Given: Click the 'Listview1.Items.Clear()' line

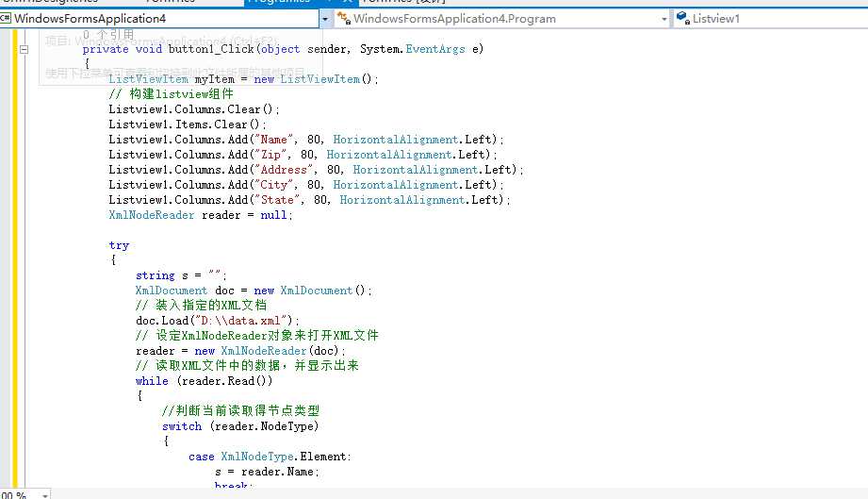Looking at the screenshot, I should click(x=188, y=125).
